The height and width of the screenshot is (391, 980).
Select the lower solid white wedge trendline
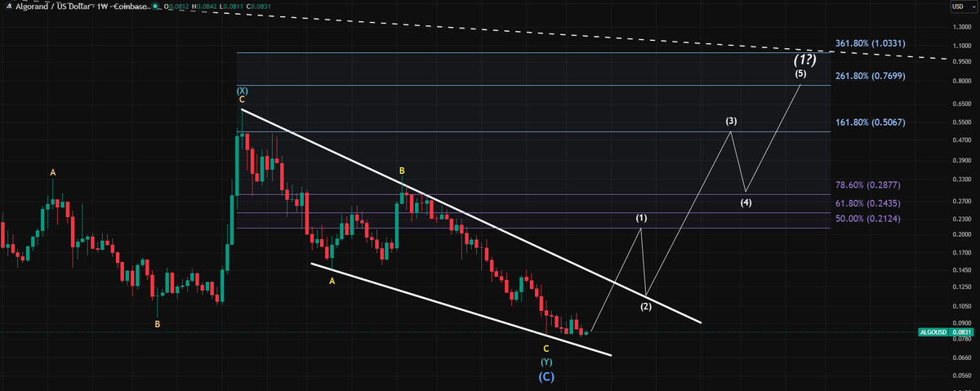tap(461, 309)
